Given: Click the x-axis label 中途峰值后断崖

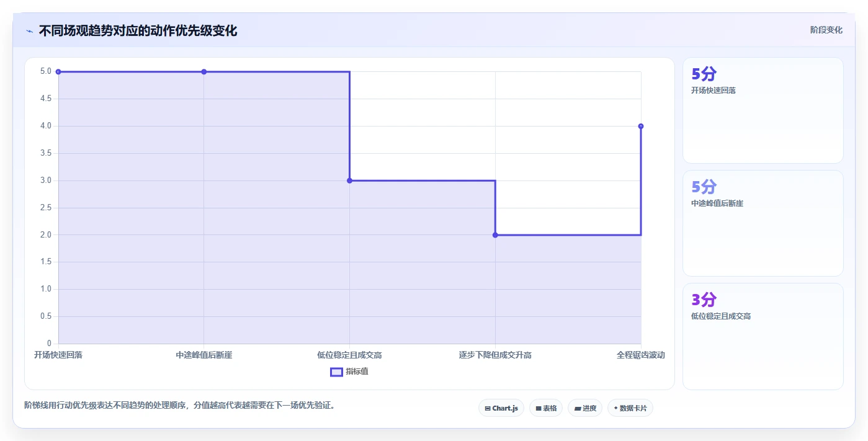Looking at the screenshot, I should click(204, 355).
